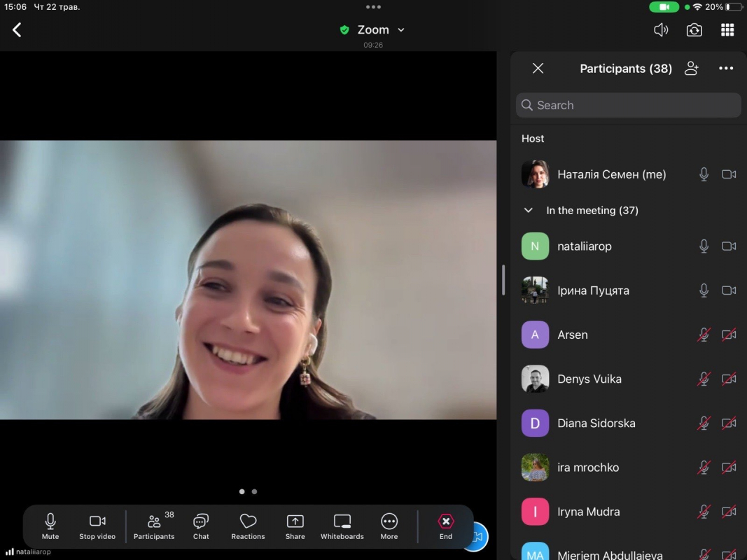Select Arsen's purple A avatar
The height and width of the screenshot is (560, 747).
tap(535, 335)
